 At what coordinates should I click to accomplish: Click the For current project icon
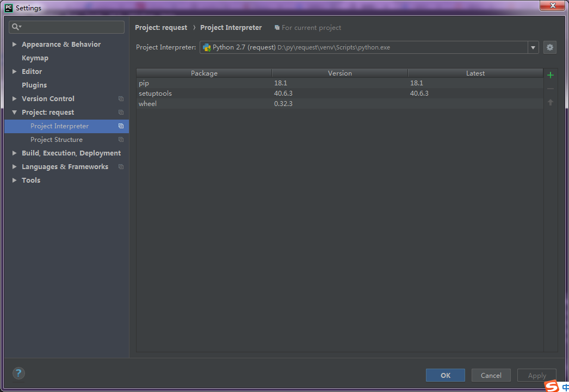point(277,28)
